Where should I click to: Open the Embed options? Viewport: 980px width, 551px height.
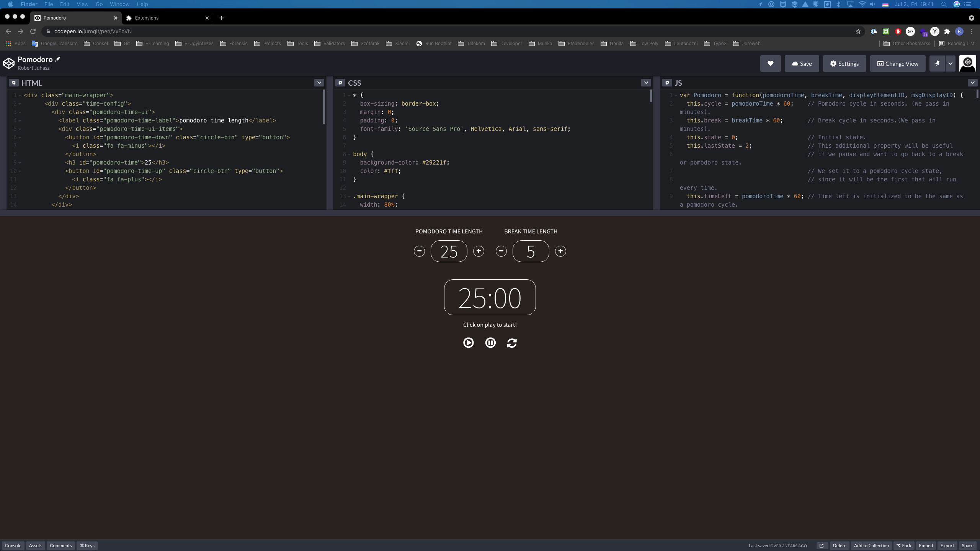pos(926,546)
